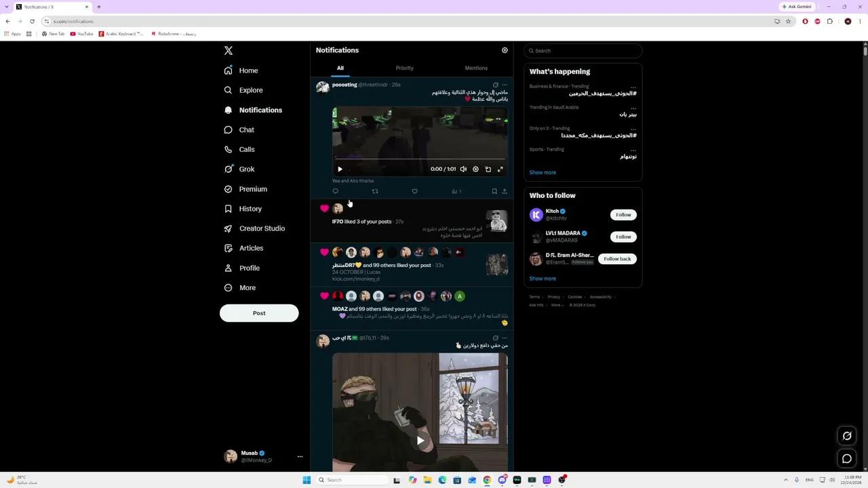
Task: Open History from the sidebar
Action: (243, 209)
